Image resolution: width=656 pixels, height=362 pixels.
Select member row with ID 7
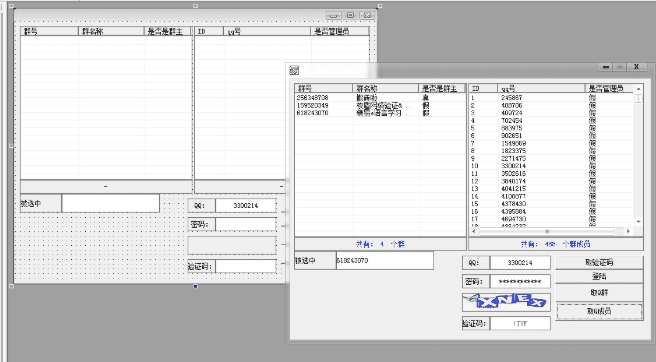click(x=551, y=143)
